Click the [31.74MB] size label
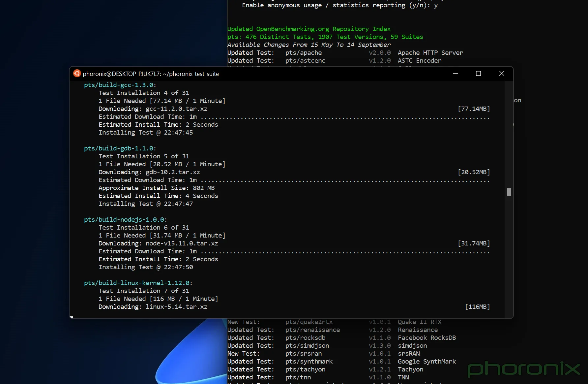This screenshot has height=384, width=588. 474,243
